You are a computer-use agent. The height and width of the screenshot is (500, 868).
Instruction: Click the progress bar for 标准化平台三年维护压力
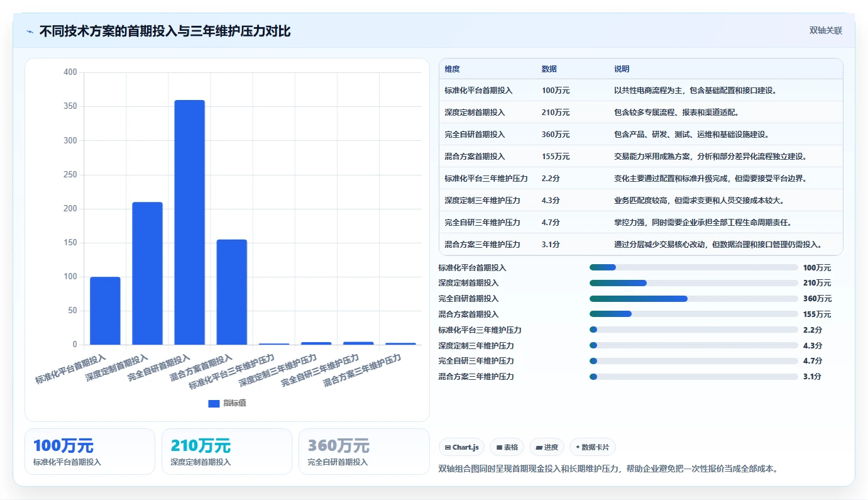(x=694, y=330)
